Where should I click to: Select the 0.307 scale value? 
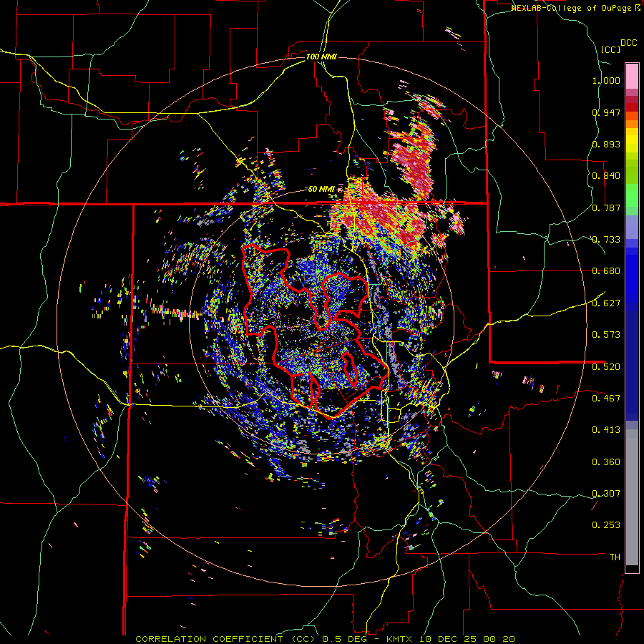tap(606, 493)
